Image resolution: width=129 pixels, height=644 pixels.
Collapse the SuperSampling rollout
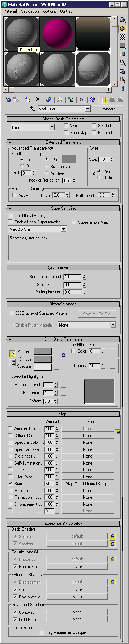coord(63,208)
